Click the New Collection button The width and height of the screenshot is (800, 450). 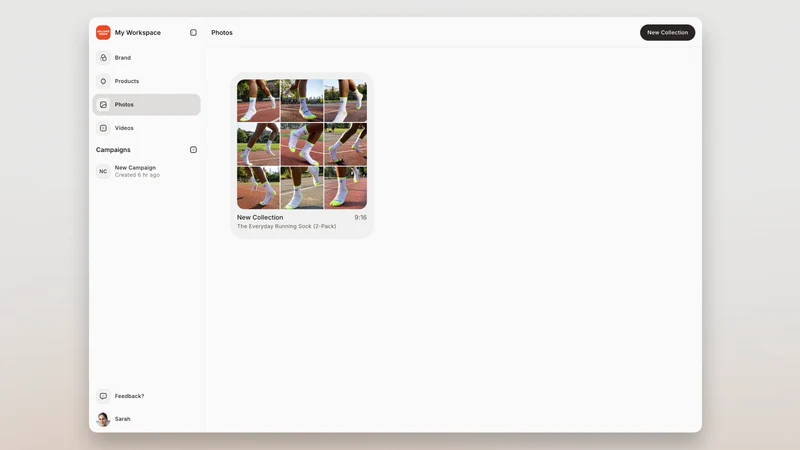point(667,33)
